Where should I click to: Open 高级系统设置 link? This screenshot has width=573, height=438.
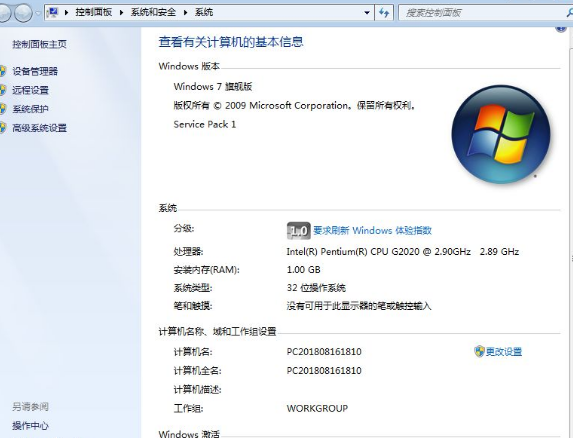(39, 128)
